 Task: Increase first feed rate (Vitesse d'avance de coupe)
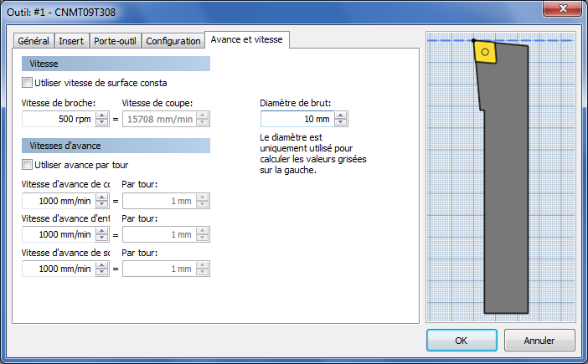(101, 197)
